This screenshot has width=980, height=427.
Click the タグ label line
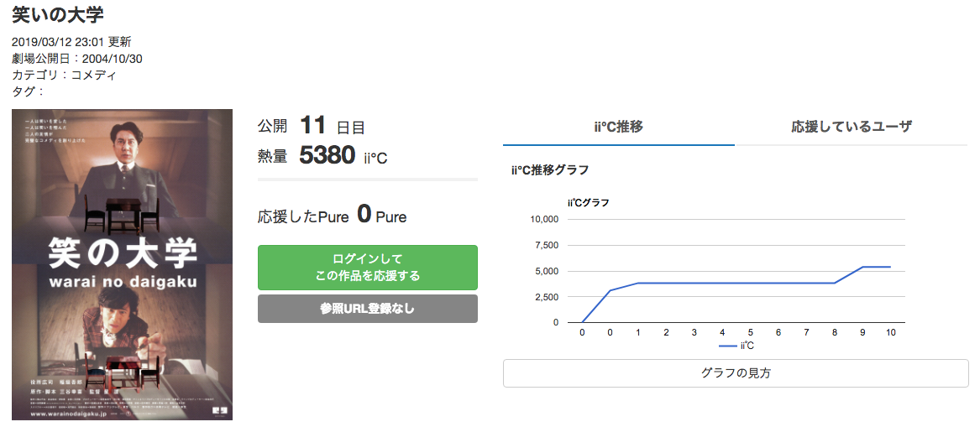(27, 91)
